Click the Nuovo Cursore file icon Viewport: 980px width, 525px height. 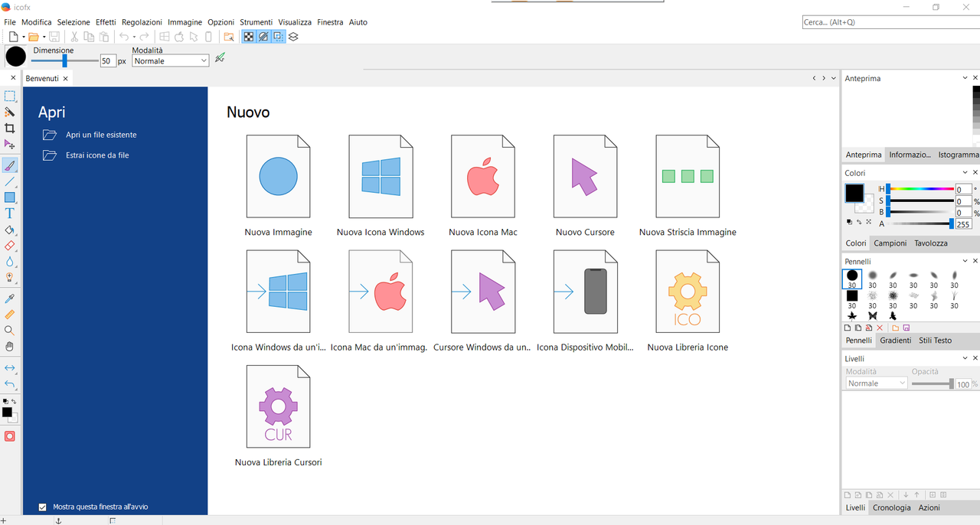click(585, 177)
